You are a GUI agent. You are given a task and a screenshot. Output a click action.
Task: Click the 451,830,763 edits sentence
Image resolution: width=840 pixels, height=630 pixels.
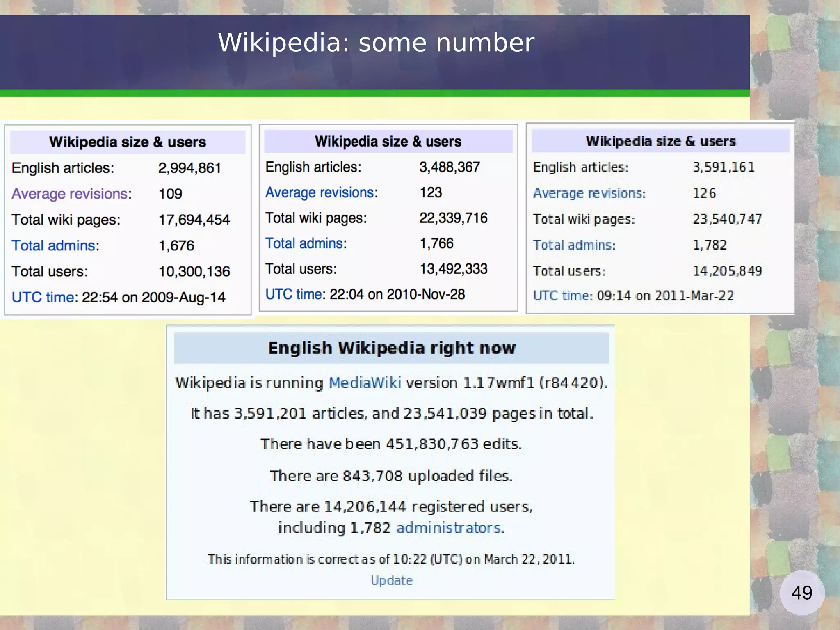pyautogui.click(x=391, y=444)
